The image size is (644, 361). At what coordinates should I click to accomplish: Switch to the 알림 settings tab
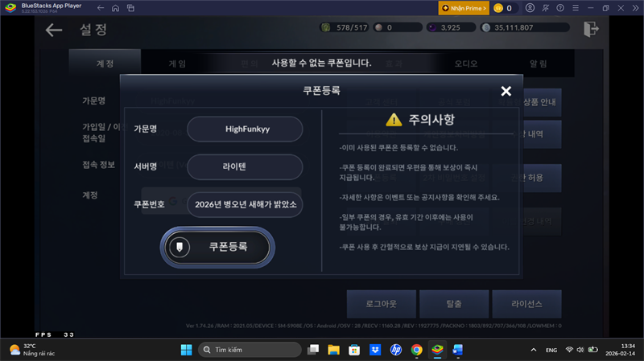tap(538, 64)
